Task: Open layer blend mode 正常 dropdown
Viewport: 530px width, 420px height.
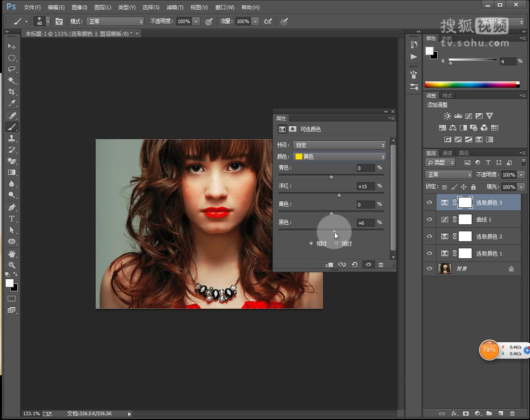Action: (x=449, y=175)
